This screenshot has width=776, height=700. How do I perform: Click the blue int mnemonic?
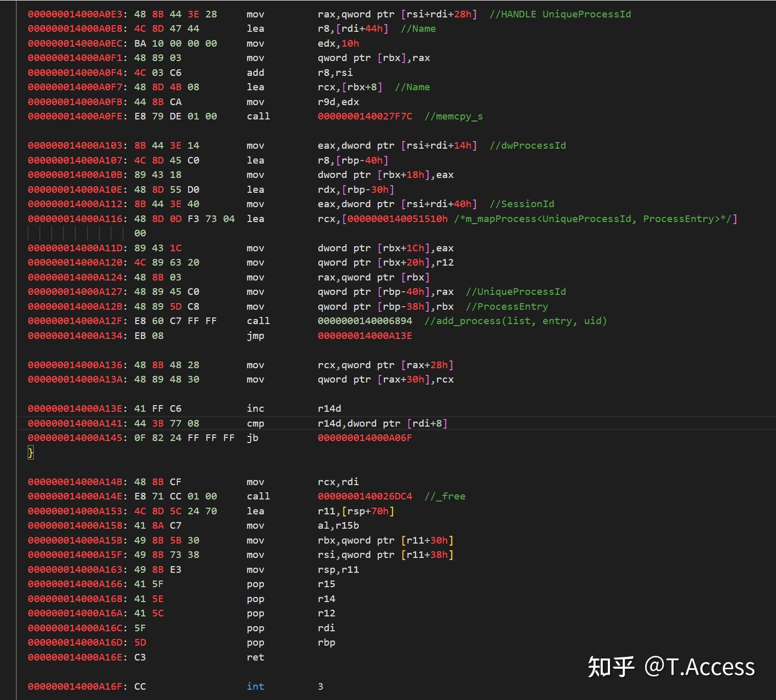pyautogui.click(x=255, y=687)
